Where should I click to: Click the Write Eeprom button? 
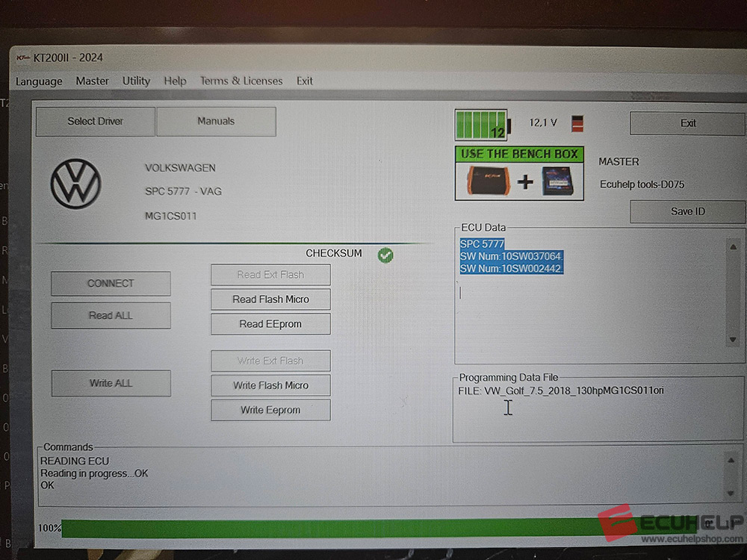tap(270, 410)
